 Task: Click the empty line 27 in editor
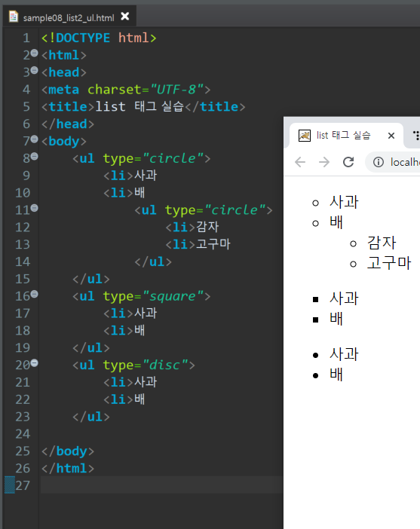(x=161, y=485)
